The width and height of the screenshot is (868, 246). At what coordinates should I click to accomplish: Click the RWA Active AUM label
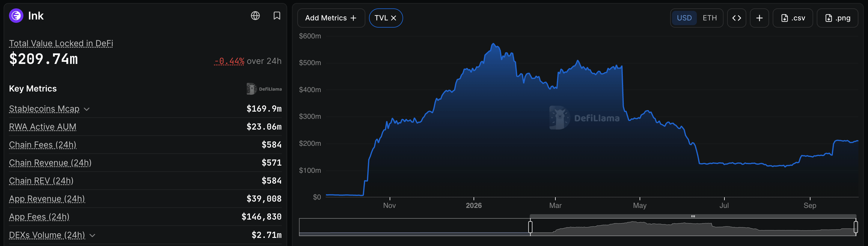pyautogui.click(x=43, y=127)
